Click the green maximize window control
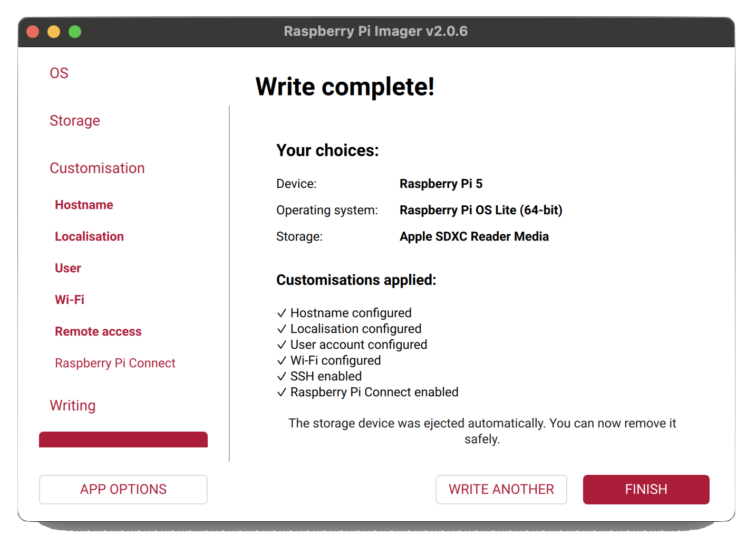Screen dimensions: 756x535 (x=75, y=31)
